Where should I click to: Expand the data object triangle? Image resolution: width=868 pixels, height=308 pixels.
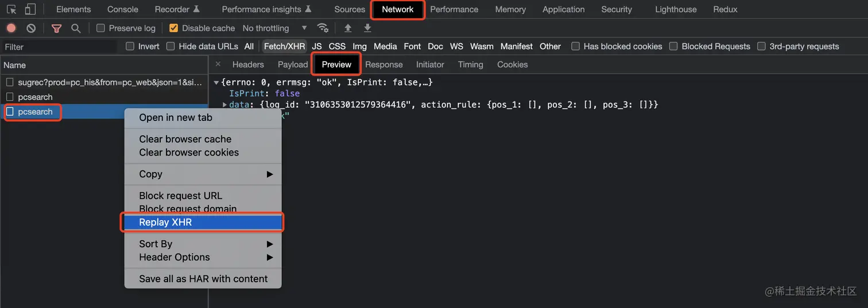click(225, 104)
